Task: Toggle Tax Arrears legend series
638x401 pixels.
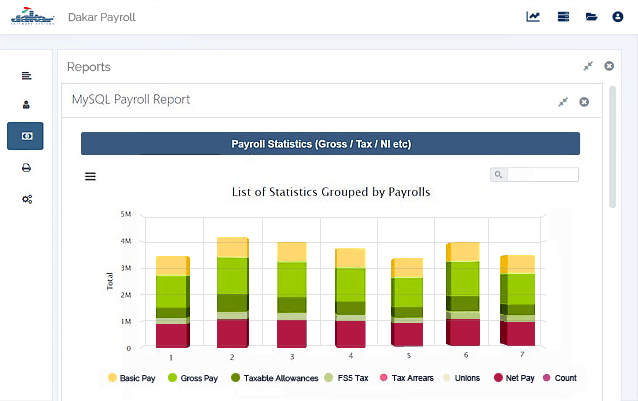Action: (406, 378)
